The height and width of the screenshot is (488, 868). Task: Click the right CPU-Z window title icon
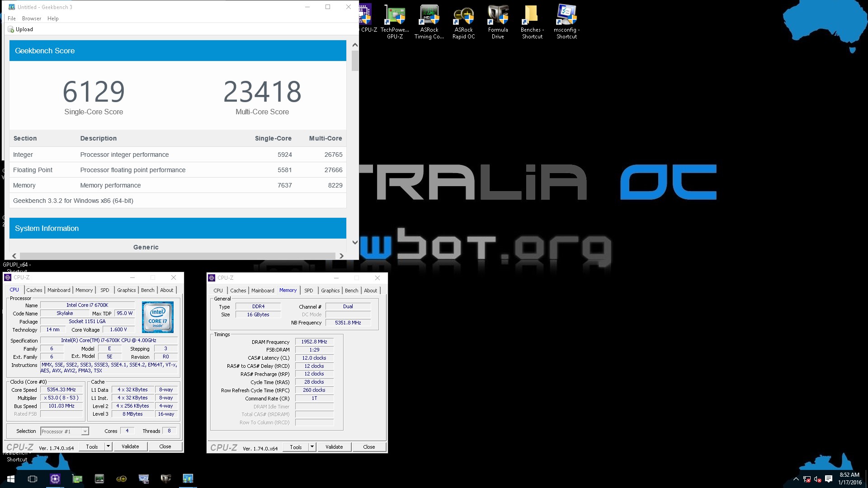pos(212,278)
